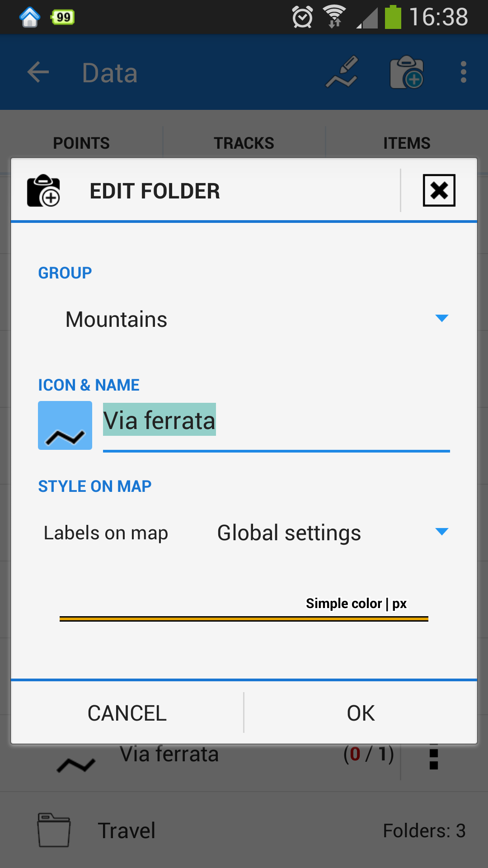Switch to the Tracks tab
The image size is (488, 868).
coord(244,143)
